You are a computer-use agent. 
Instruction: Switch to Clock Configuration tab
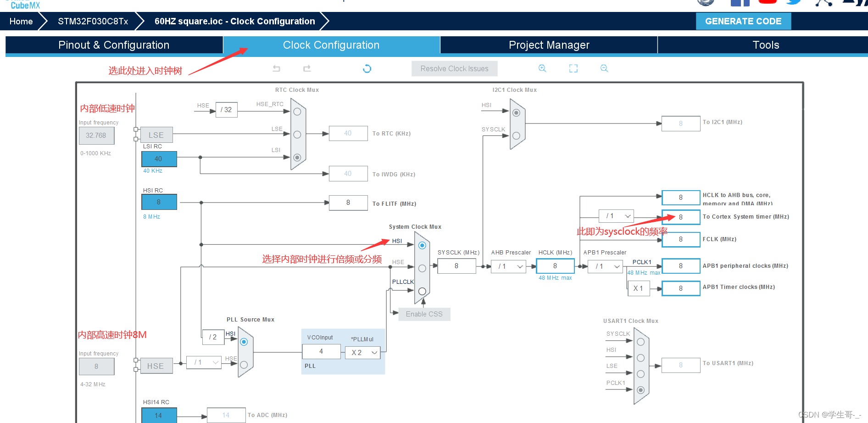click(331, 45)
